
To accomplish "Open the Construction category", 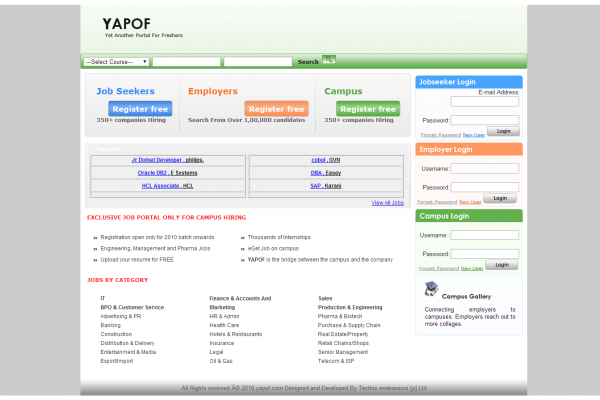I will click(x=116, y=334).
